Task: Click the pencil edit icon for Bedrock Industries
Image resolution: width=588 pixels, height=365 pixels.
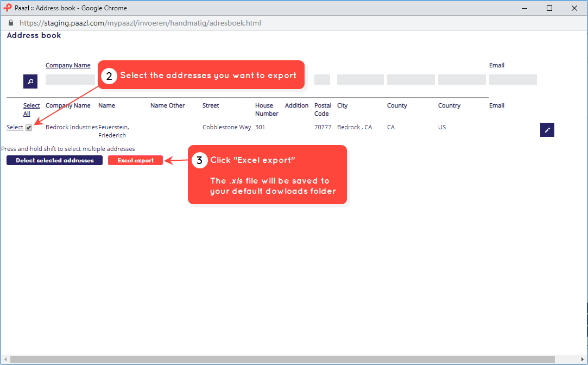Action: [547, 130]
